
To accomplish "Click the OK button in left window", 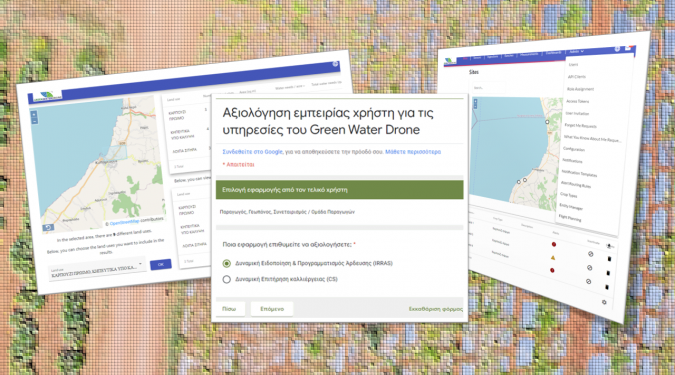I will coord(161,264).
